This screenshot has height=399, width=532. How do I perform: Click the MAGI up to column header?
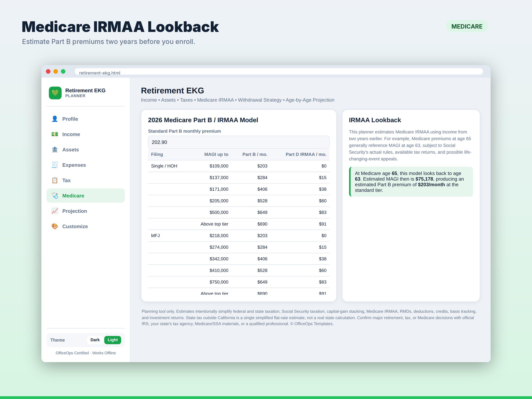click(x=216, y=154)
